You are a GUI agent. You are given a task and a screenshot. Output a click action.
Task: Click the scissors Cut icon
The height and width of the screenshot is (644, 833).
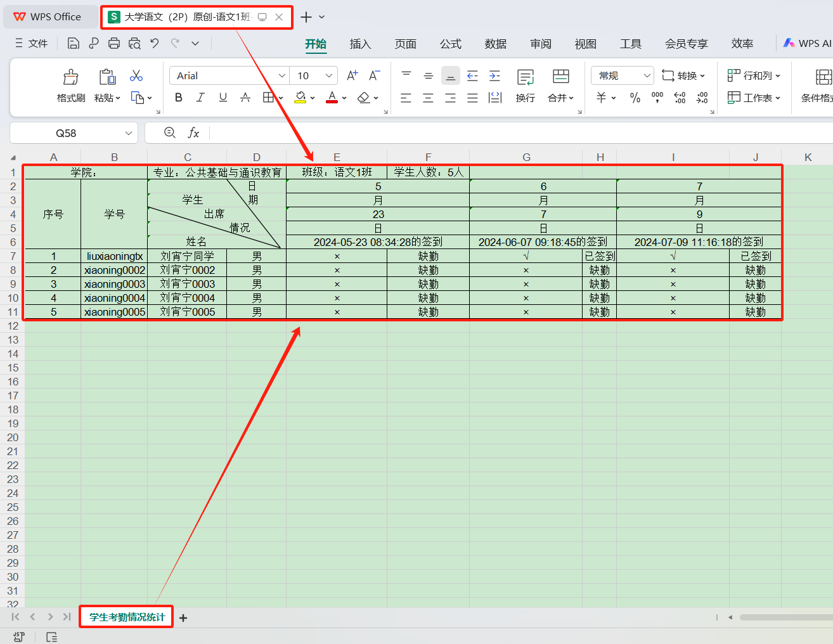coord(136,76)
